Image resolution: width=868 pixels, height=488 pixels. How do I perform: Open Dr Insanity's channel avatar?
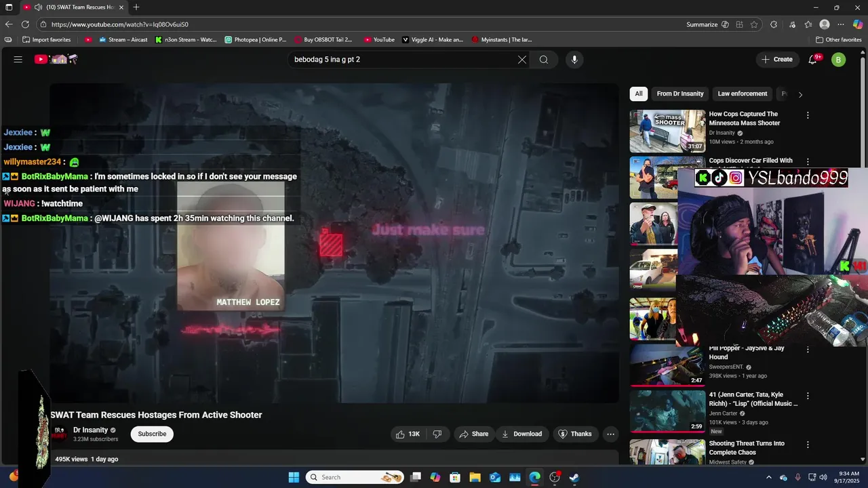pos(59,434)
